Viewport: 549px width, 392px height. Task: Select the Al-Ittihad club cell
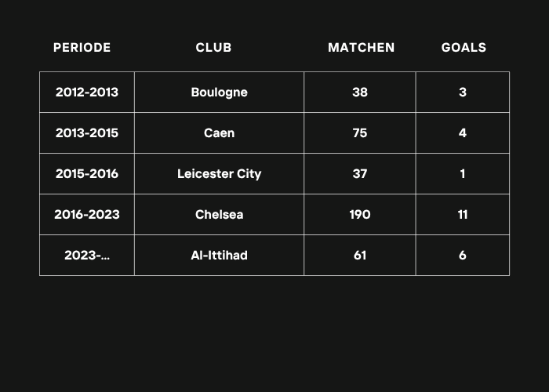point(219,255)
